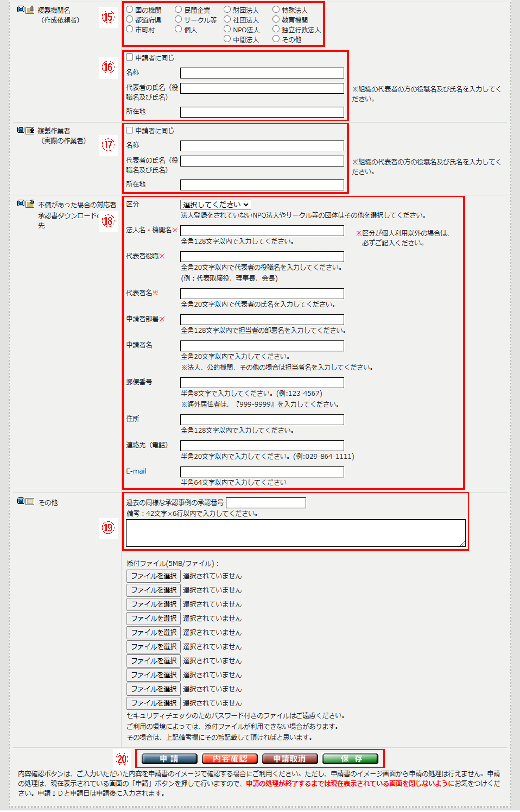The width and height of the screenshot is (520, 812).
Task: Click the E-mail input field
Action: point(262,472)
